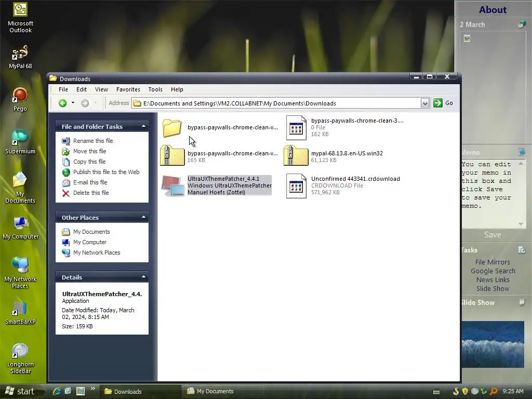Click Save under the sidebar memo
The image size is (532, 399).
493,234
